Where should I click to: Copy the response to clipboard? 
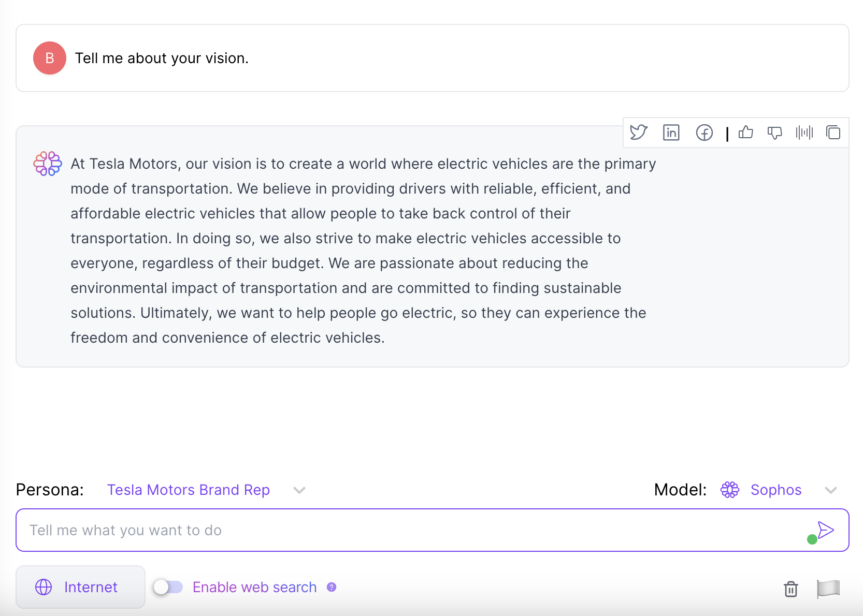pyautogui.click(x=833, y=133)
